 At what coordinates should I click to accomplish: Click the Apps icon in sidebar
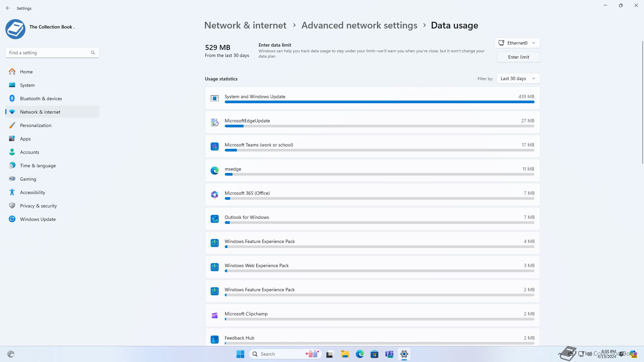point(12,138)
